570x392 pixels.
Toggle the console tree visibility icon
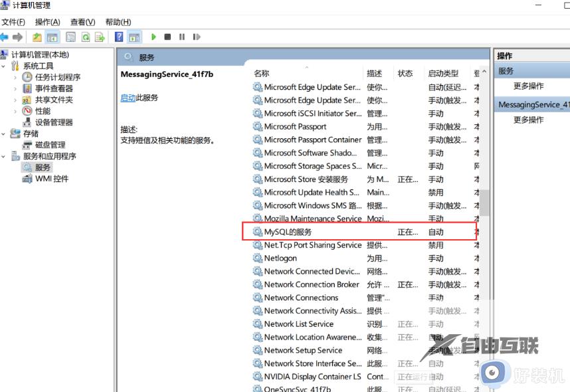pyautogui.click(x=52, y=37)
